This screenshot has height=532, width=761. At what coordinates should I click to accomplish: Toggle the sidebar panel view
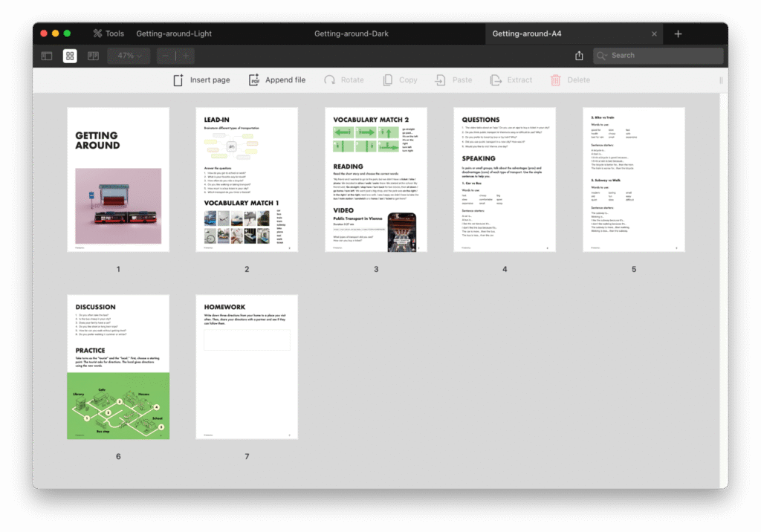[47, 56]
